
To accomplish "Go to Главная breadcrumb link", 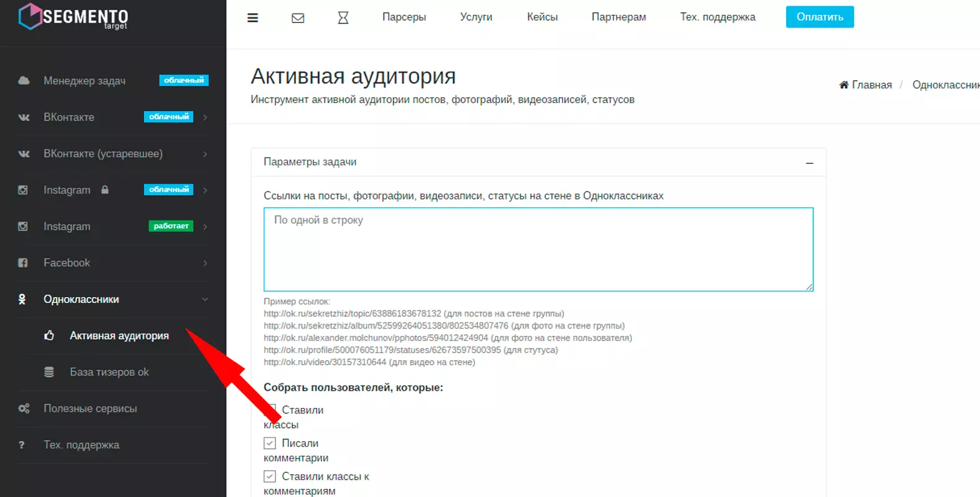I will coord(872,84).
